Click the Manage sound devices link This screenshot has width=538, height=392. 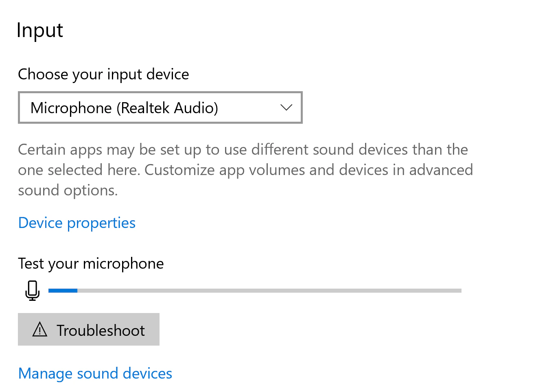95,373
